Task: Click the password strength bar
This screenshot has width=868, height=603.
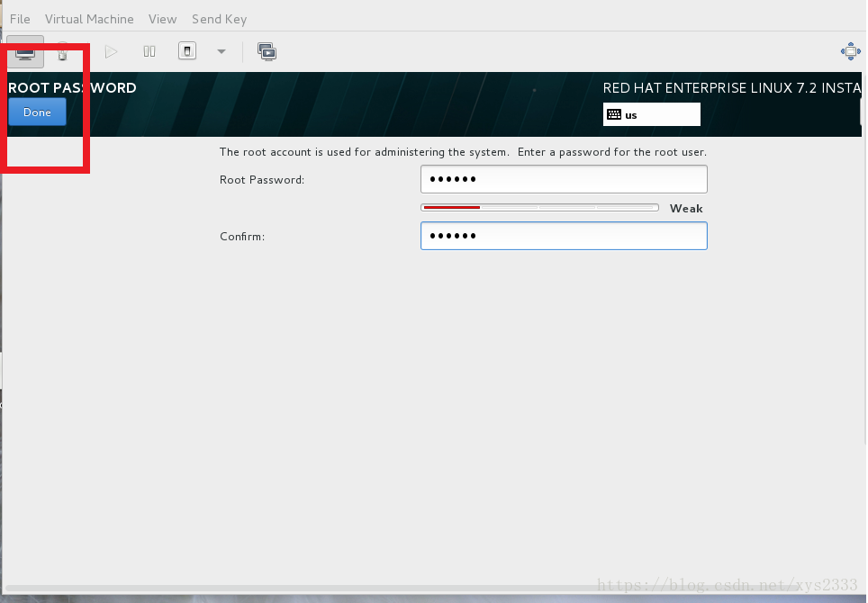Action: [539, 208]
